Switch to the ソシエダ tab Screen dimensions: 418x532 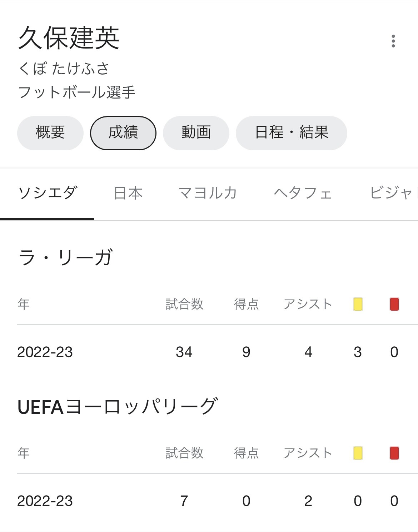pyautogui.click(x=47, y=193)
